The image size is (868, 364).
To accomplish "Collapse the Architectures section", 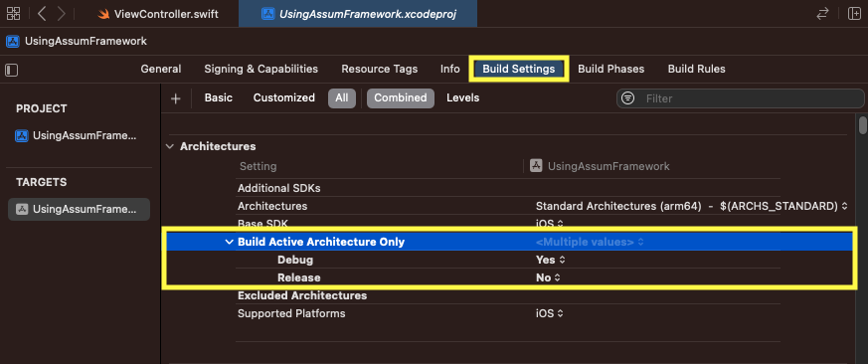I will click(x=169, y=147).
